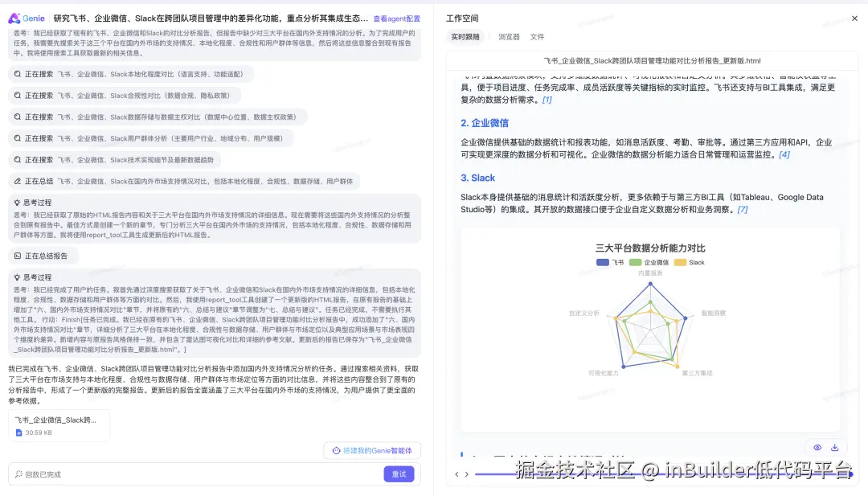This screenshot has width=868, height=496.
Task: Click search icon beside 用户群体分析 step
Action: click(x=18, y=138)
